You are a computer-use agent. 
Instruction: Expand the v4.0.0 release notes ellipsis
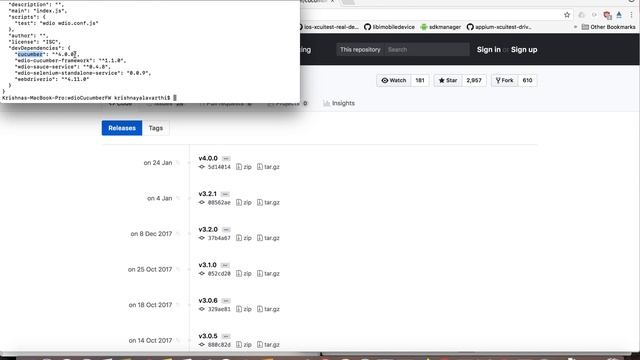pos(226,158)
